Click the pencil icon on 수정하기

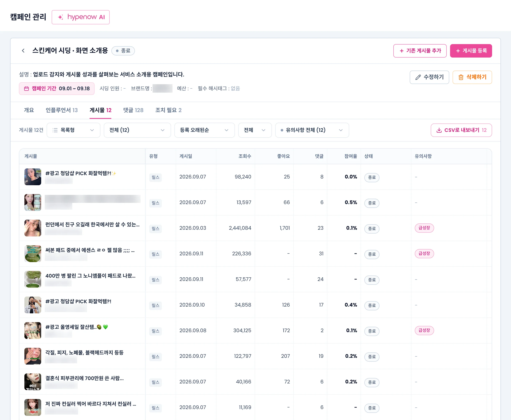(418, 77)
